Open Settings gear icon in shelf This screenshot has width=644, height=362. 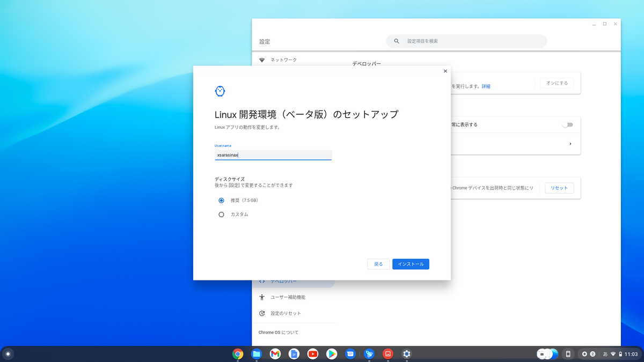tap(407, 354)
